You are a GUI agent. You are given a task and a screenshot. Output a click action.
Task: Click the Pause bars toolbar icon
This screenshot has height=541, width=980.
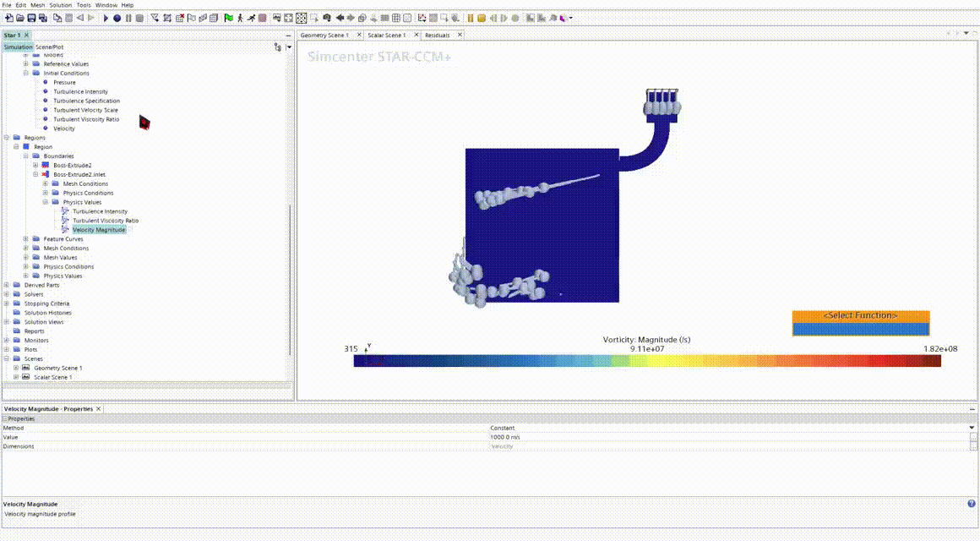tap(128, 18)
